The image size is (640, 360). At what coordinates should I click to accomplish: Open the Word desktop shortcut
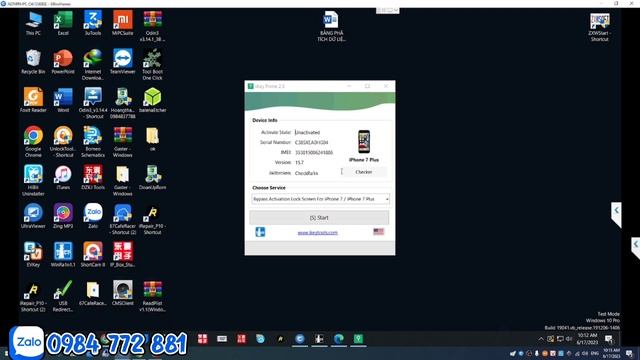(63, 100)
